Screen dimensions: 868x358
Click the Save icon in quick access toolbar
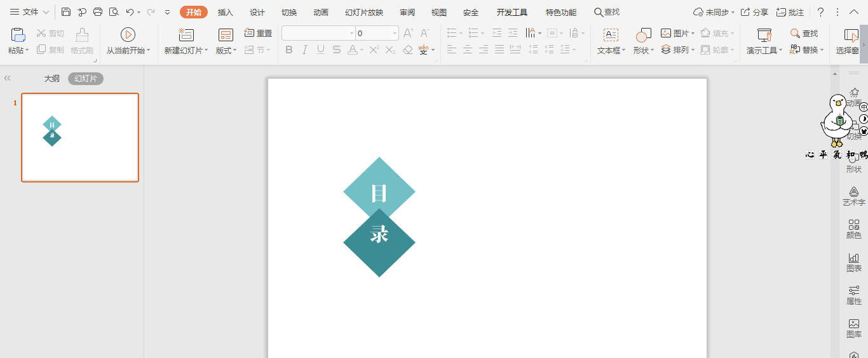pos(66,12)
